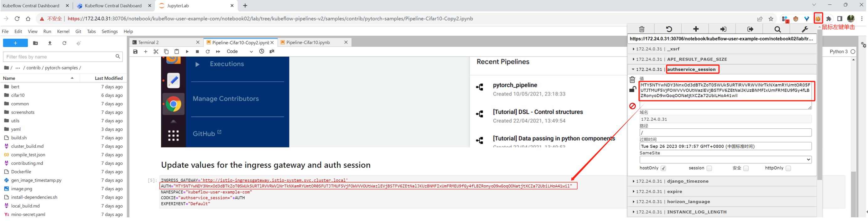
Task: Enable the session checkbox
Action: click(x=709, y=168)
